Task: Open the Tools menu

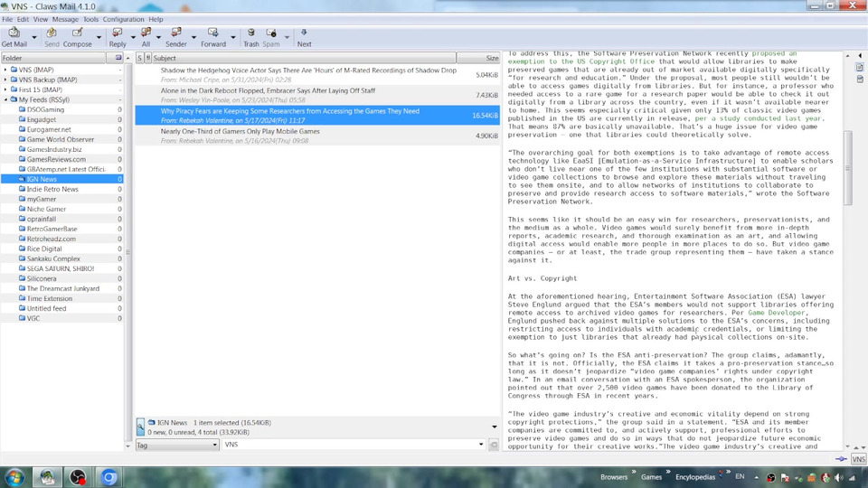Action: [90, 19]
